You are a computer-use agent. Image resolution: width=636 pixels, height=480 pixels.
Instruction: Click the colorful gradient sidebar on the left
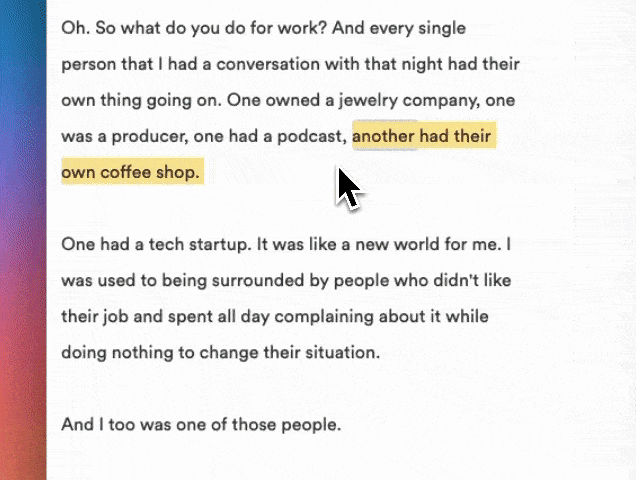tap(23, 240)
